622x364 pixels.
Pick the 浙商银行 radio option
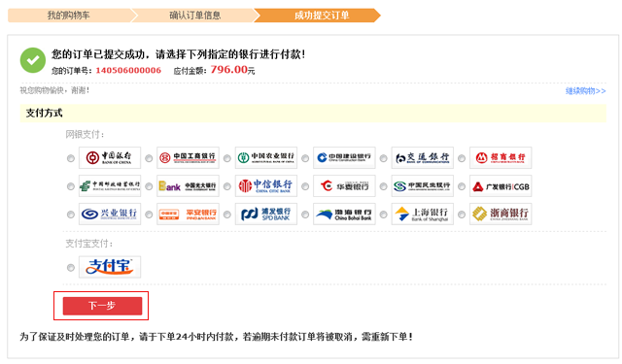[462, 215]
